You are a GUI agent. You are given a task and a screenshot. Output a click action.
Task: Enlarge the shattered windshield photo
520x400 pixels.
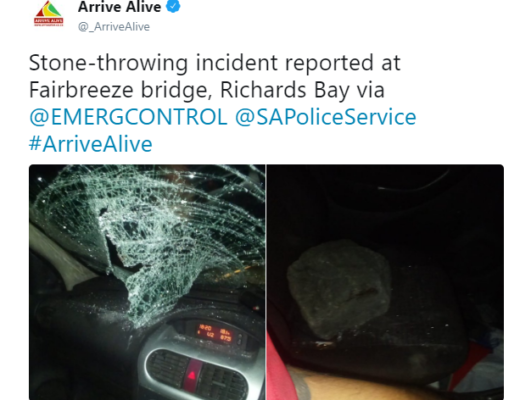(147, 282)
